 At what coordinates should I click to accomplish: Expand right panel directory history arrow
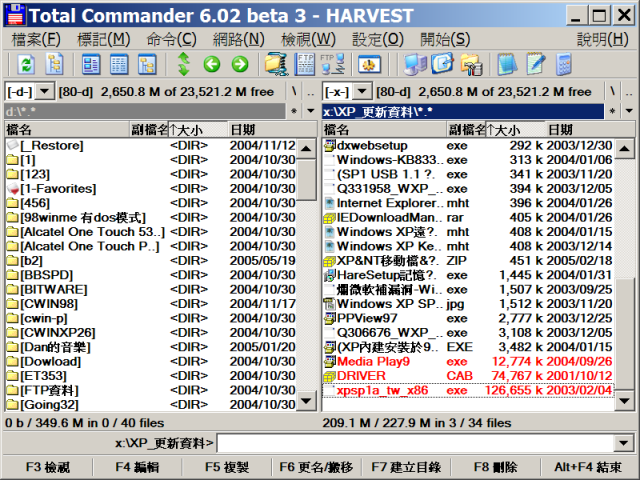click(x=629, y=111)
